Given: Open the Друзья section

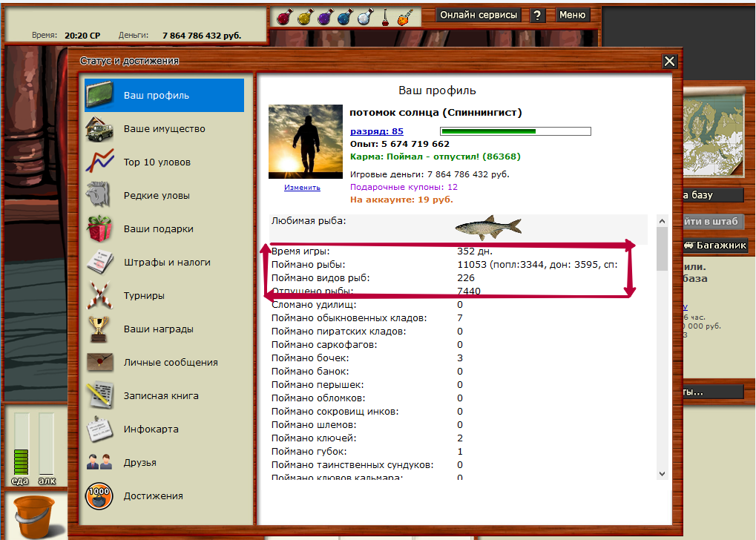Looking at the screenshot, I should tap(164, 462).
